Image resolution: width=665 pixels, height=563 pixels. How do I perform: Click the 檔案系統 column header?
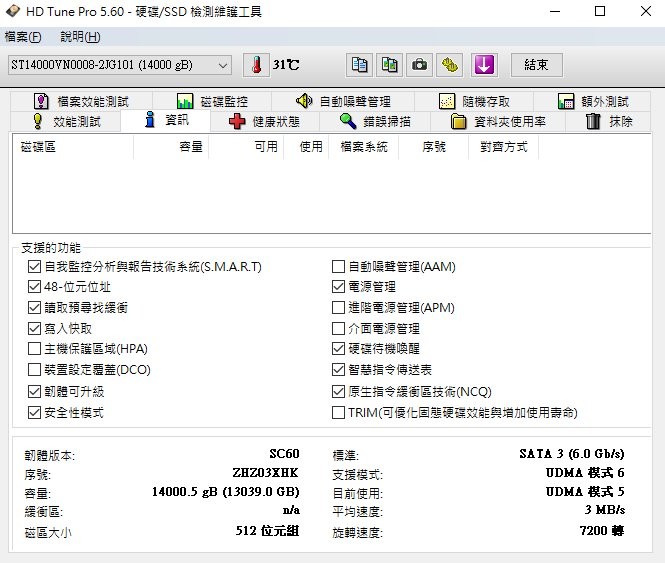[x=364, y=147]
